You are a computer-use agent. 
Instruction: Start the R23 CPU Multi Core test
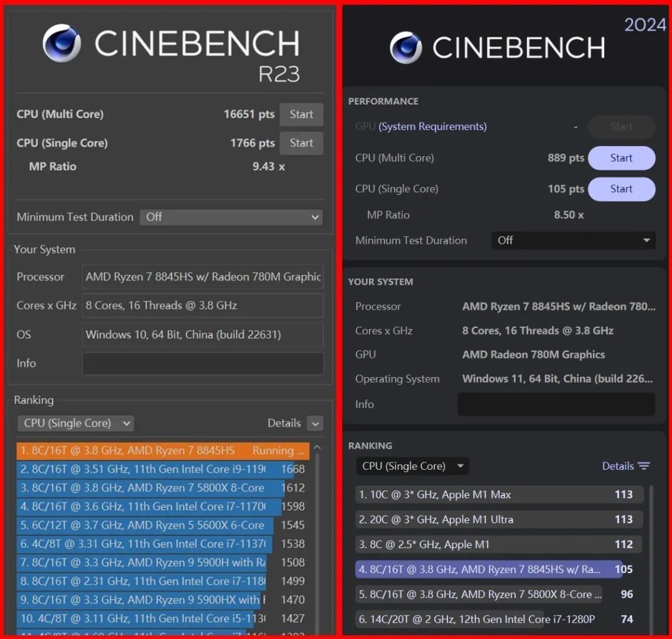[301, 114]
